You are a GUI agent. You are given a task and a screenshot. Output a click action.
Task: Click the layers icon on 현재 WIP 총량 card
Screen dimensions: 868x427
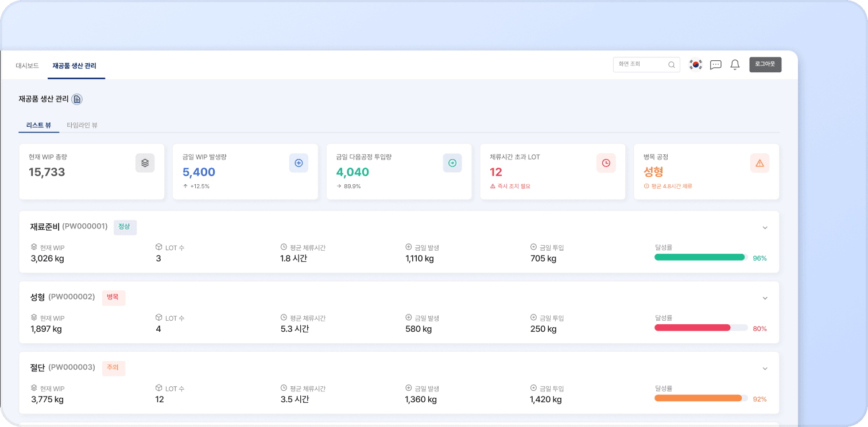pos(145,163)
